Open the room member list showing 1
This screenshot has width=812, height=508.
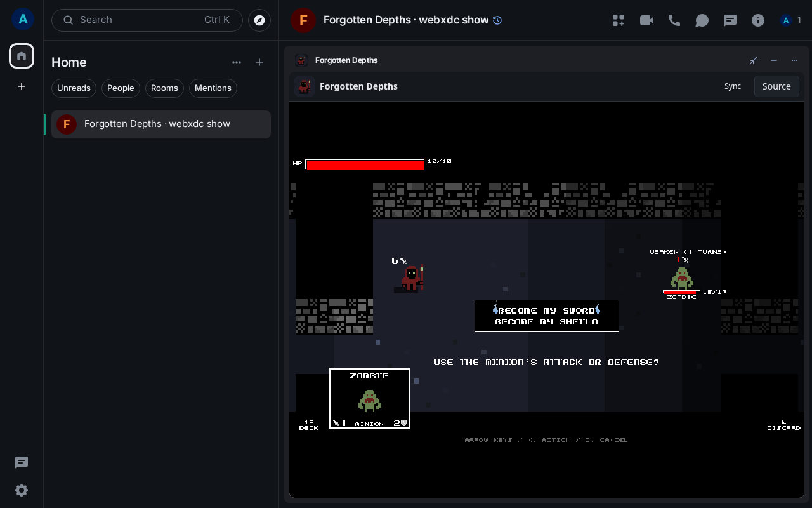(x=791, y=20)
